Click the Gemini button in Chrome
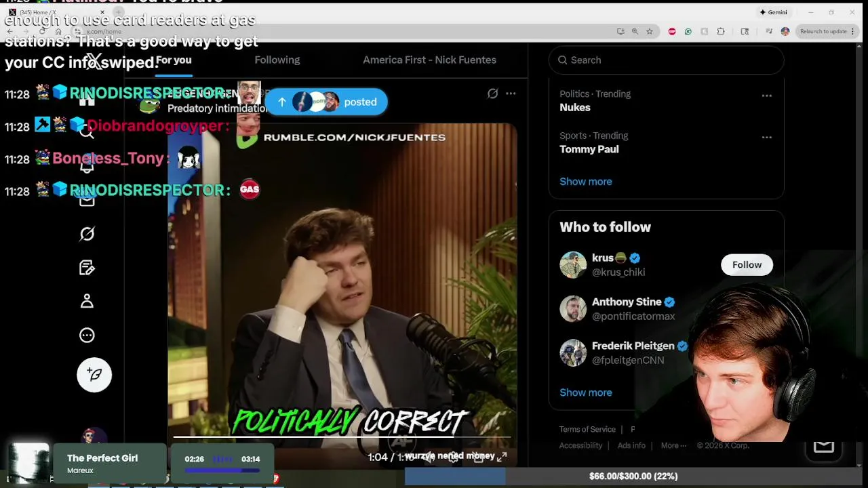This screenshot has height=488, width=868. point(774,12)
